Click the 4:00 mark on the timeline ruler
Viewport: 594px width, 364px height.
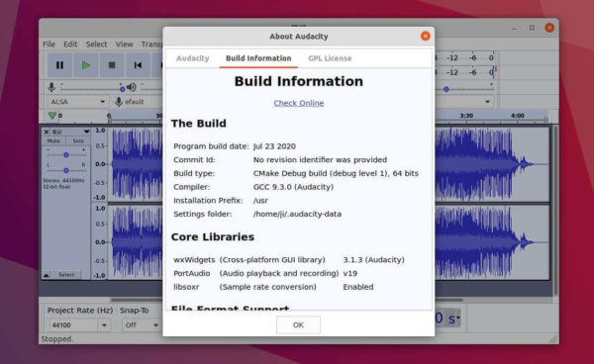pos(518,116)
